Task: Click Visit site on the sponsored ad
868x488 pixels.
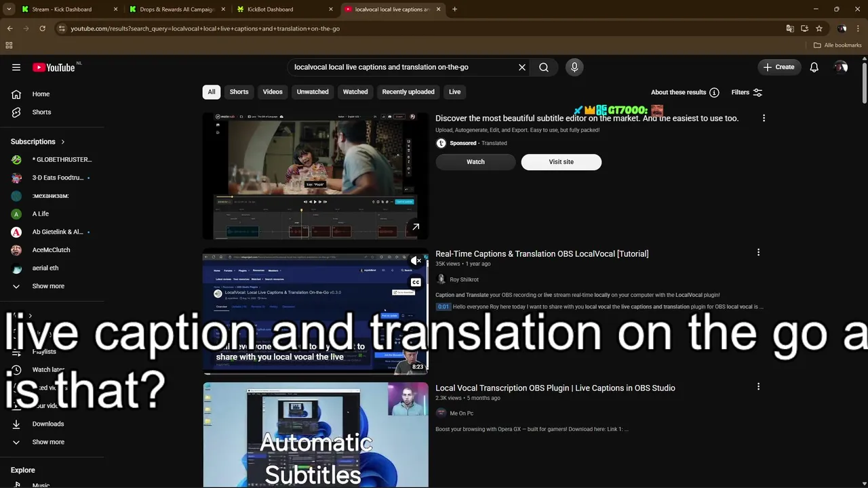Action: [x=561, y=162]
